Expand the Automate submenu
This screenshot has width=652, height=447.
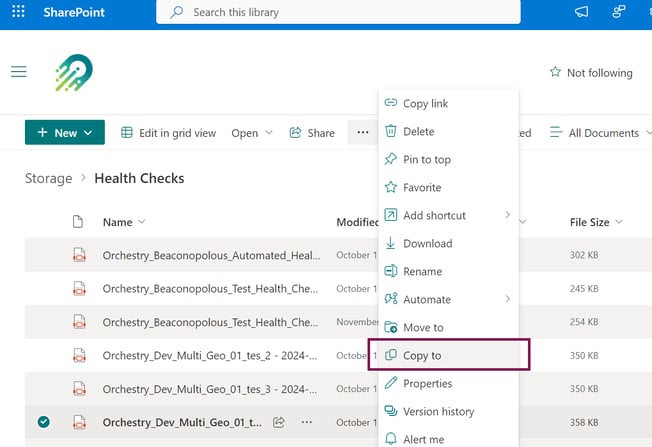[x=426, y=299]
